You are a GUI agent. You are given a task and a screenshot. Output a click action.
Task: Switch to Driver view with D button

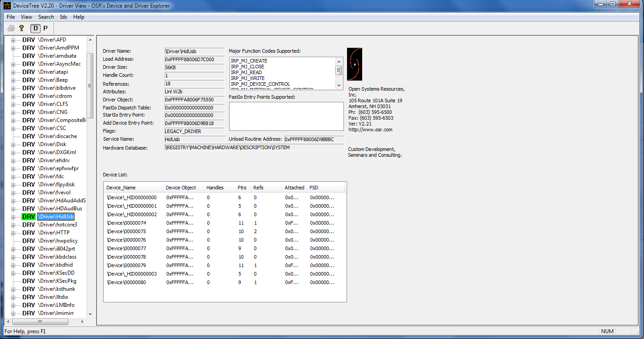tap(35, 28)
